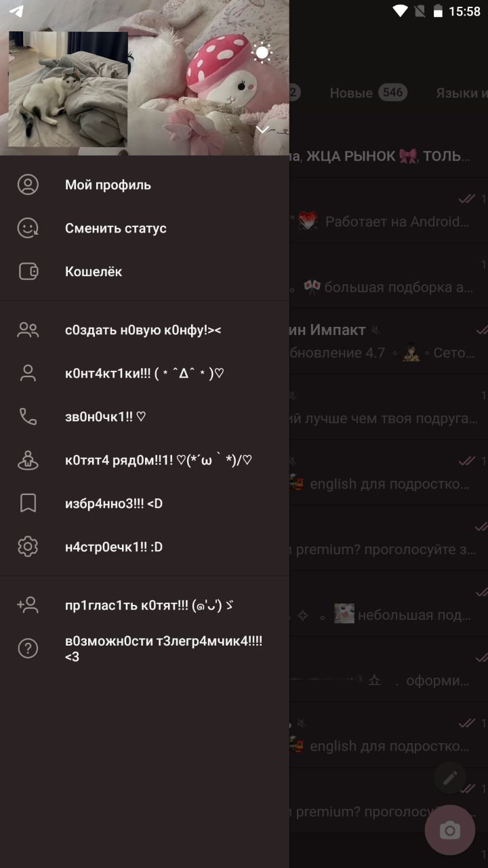Open the people nearby icon
The width and height of the screenshot is (488, 868).
point(28,460)
